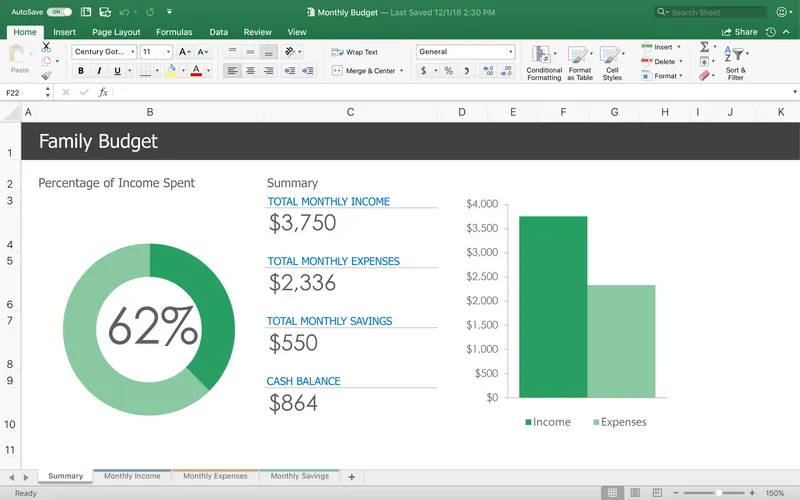This screenshot has height=500, width=800.
Task: Toggle bold formatting
Action: pos(81,71)
